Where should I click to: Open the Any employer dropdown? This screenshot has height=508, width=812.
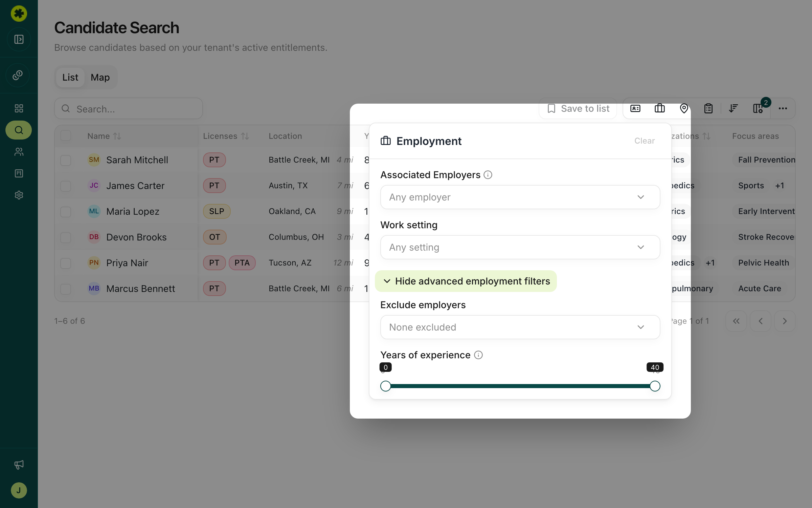click(520, 197)
